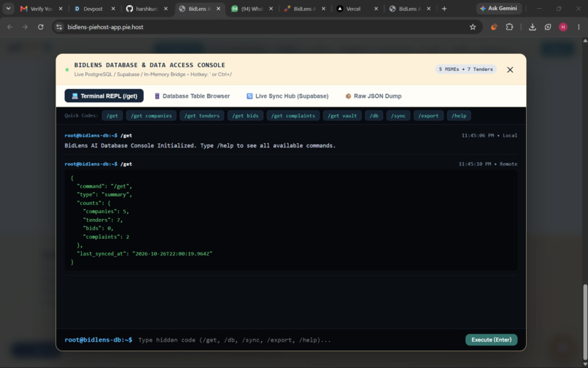The width and height of the screenshot is (588, 368).
Task: Select the /help quick code chip
Action: (x=459, y=115)
